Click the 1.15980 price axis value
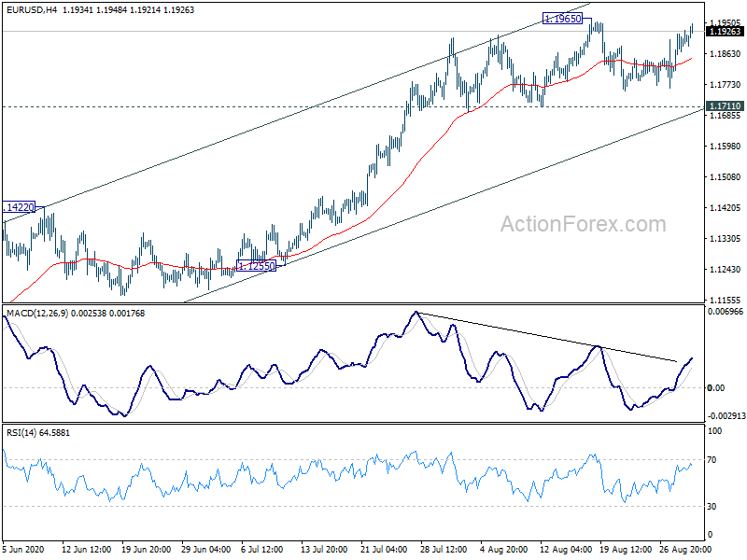The width and height of the screenshot is (747, 560). [726, 147]
